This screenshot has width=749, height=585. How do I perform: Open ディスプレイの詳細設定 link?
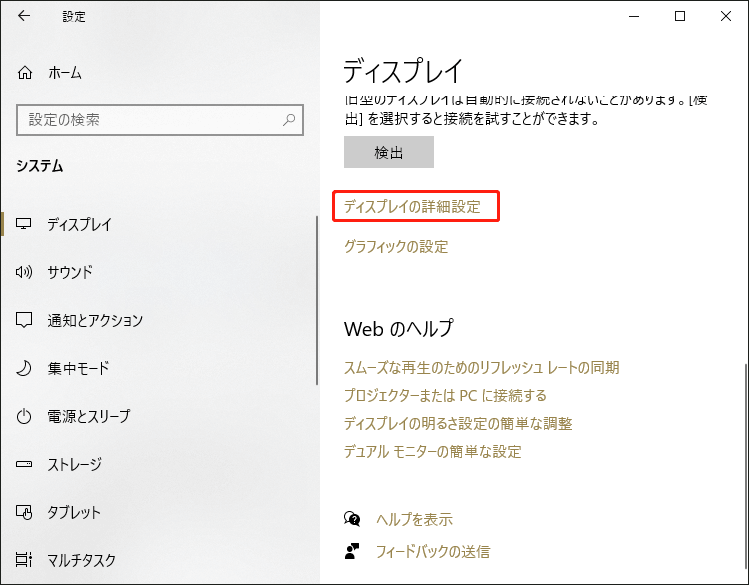pos(412,206)
